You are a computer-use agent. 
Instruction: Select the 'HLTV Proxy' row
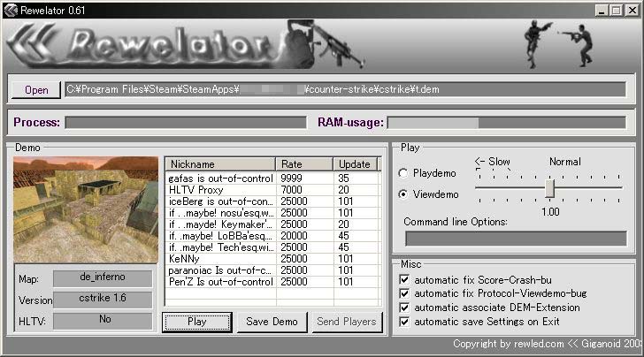pos(273,190)
